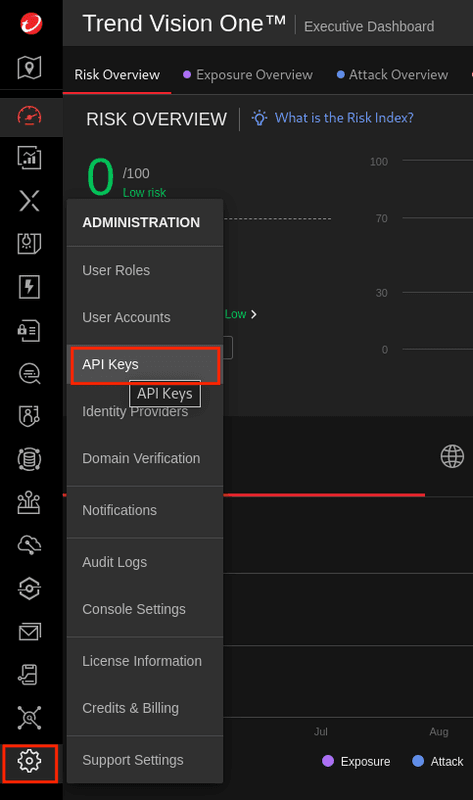The height and width of the screenshot is (800, 473).
Task: Select Domain Verification menu entry
Action: (145, 458)
